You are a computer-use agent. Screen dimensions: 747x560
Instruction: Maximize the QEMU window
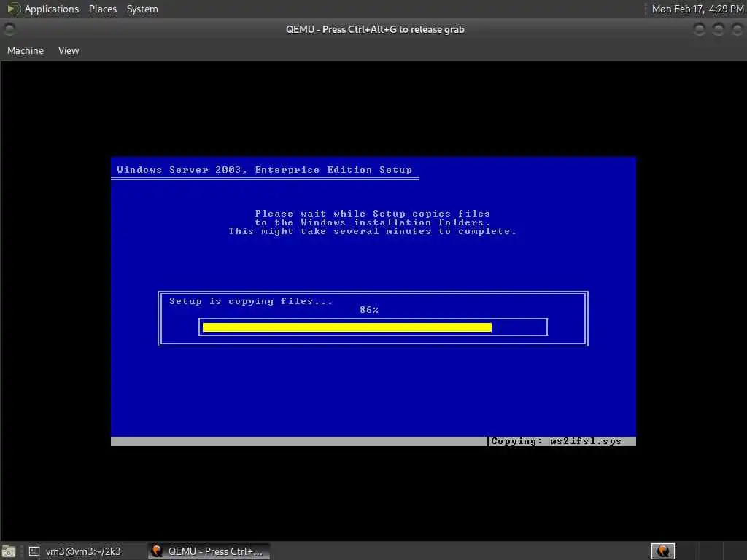[718, 29]
